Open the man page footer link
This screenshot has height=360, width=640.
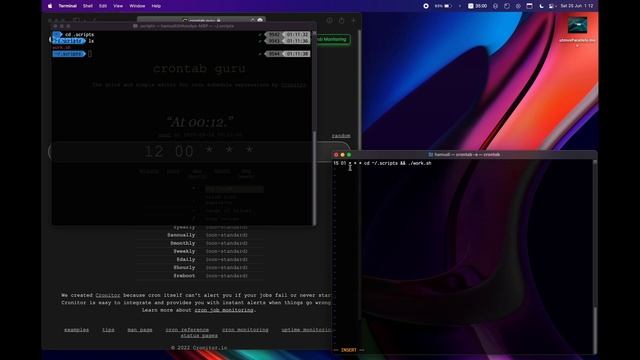pos(140,330)
